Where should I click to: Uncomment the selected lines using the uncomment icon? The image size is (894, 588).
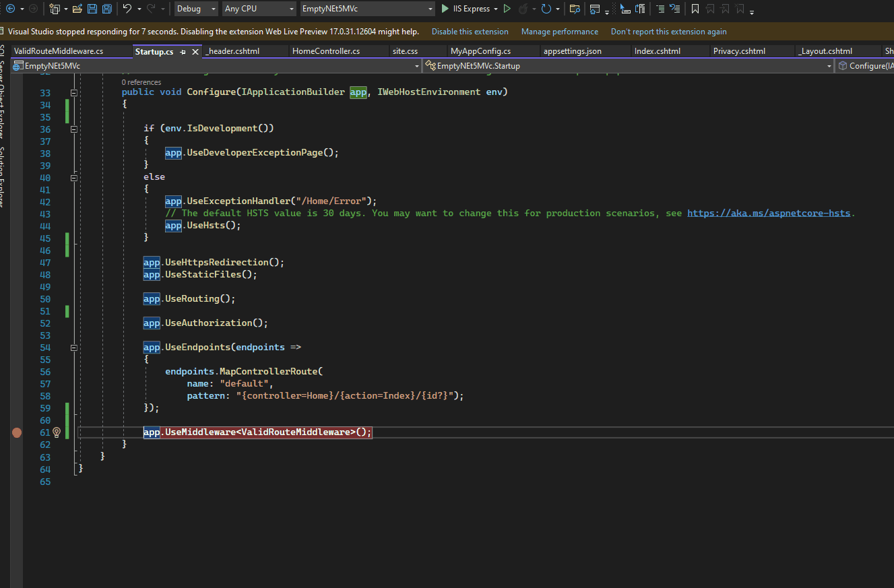pos(675,9)
